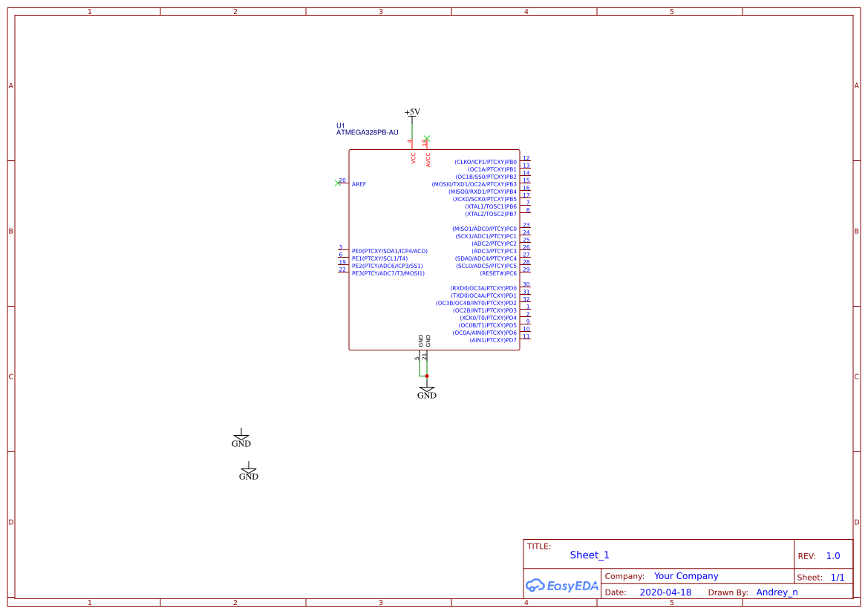Select the upper standalone GND symbol
This screenshot has width=868, height=614.
241,438
